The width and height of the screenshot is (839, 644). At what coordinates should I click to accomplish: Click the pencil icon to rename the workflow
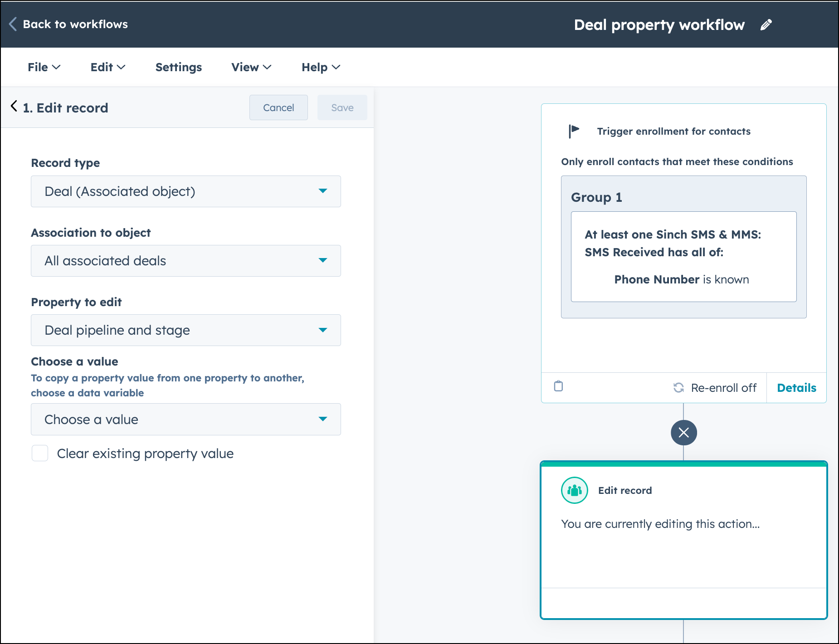coord(766,24)
